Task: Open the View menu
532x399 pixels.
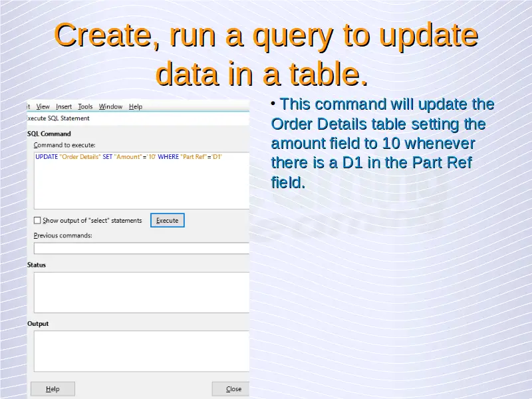Action: [43, 106]
